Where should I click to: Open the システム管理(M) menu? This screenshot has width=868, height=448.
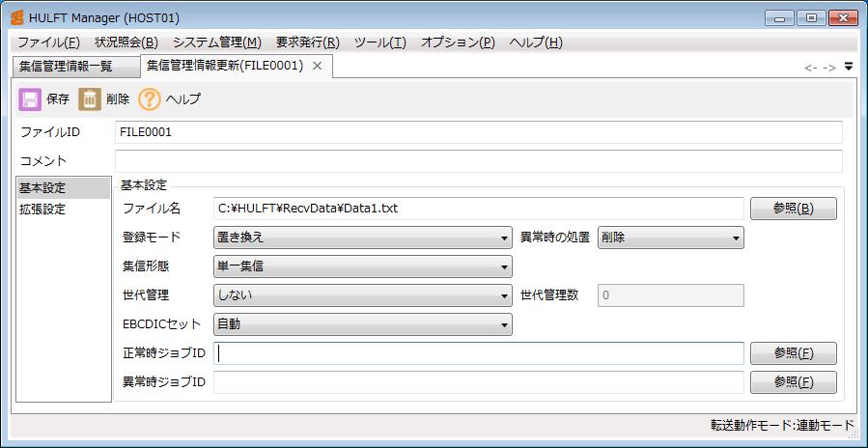(x=217, y=42)
